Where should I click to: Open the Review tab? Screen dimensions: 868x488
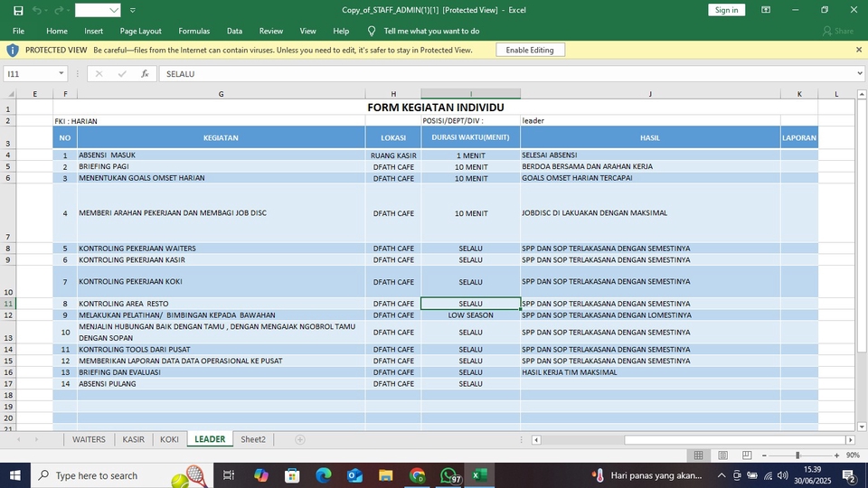(x=270, y=31)
